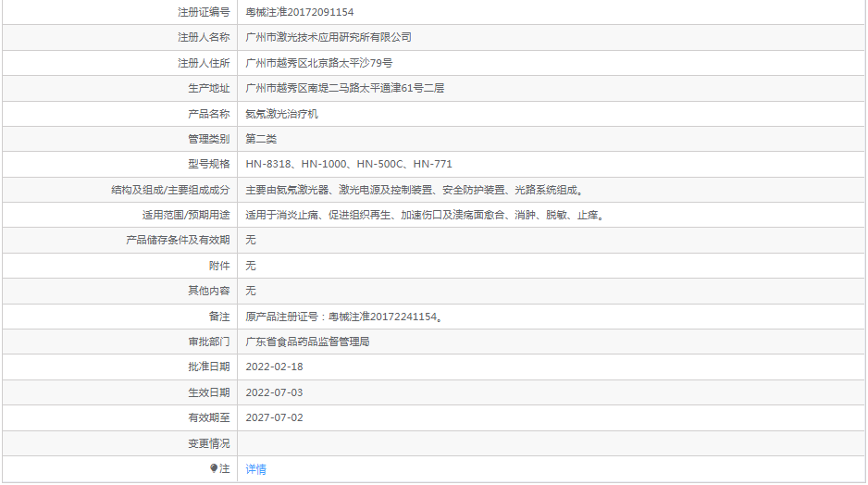The width and height of the screenshot is (868, 485).
Task: Select model list HN-8318、HN-1000、HN-500C、HN-771
Action: (349, 164)
